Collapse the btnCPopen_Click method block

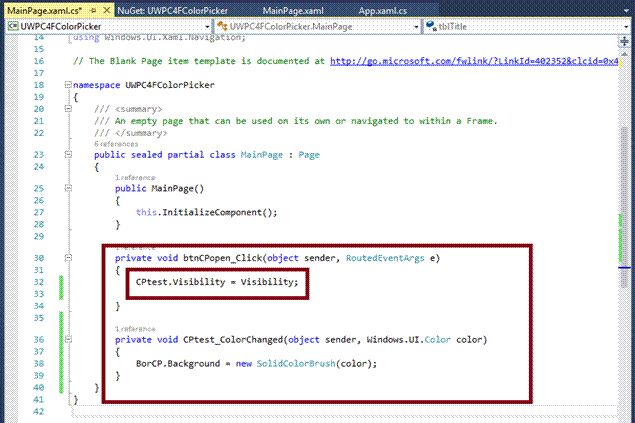click(68, 257)
